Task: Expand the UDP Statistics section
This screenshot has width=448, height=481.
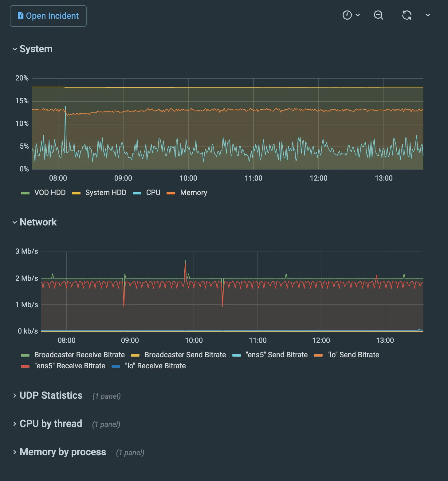Action: 48,396
